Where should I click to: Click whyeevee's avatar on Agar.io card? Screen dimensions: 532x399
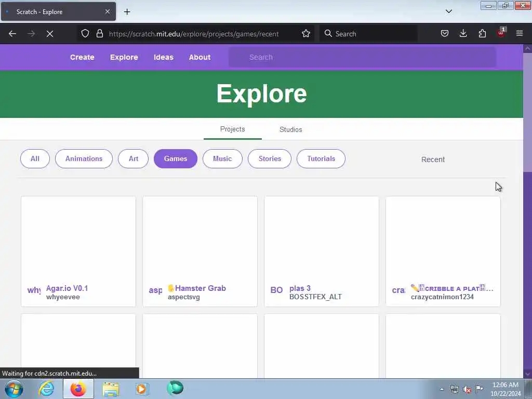click(34, 290)
